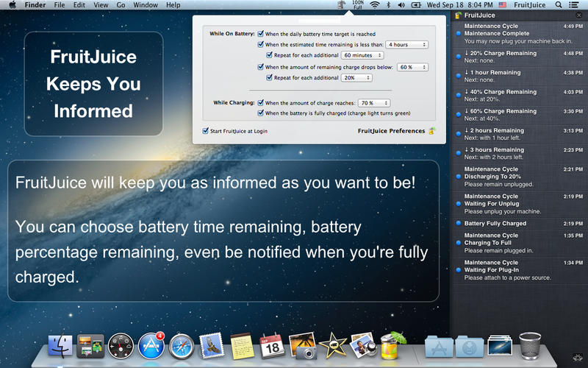Viewport: 588px width, 368px height.
Task: Open the Trash in the Dock
Action: tap(530, 346)
